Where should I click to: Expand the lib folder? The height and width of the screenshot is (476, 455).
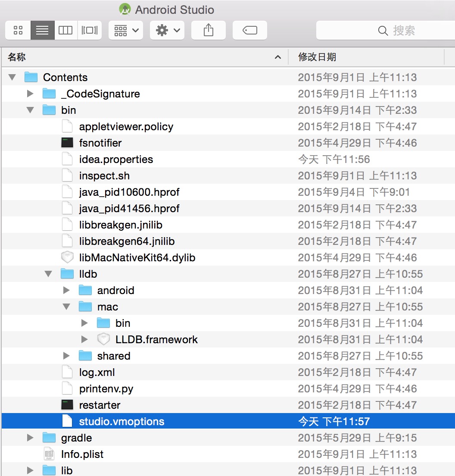click(x=30, y=470)
